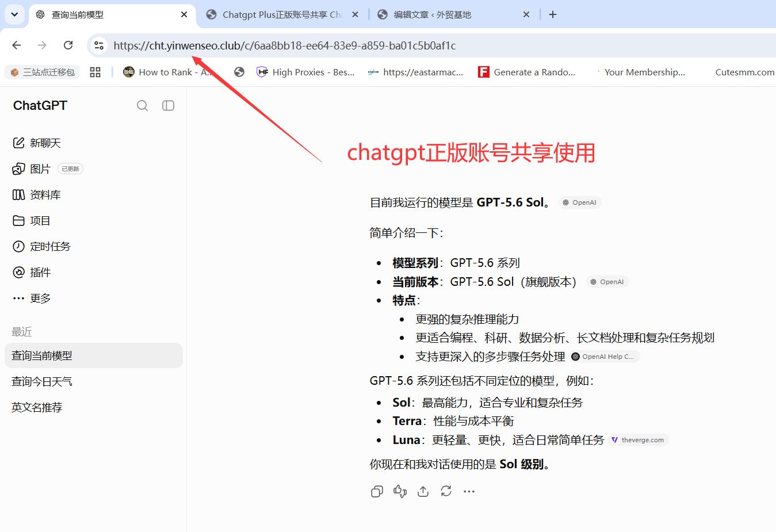
Task: Search chats with the magnifier icon
Action: pos(143,105)
